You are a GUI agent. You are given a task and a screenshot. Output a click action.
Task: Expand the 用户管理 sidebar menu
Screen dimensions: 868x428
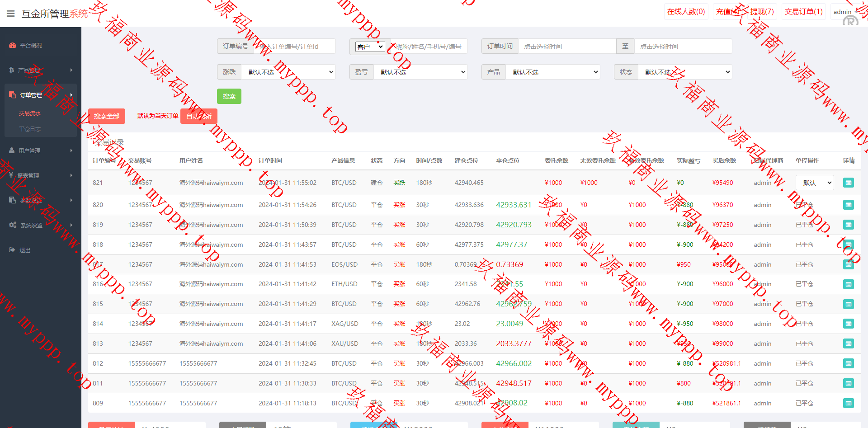click(41, 151)
